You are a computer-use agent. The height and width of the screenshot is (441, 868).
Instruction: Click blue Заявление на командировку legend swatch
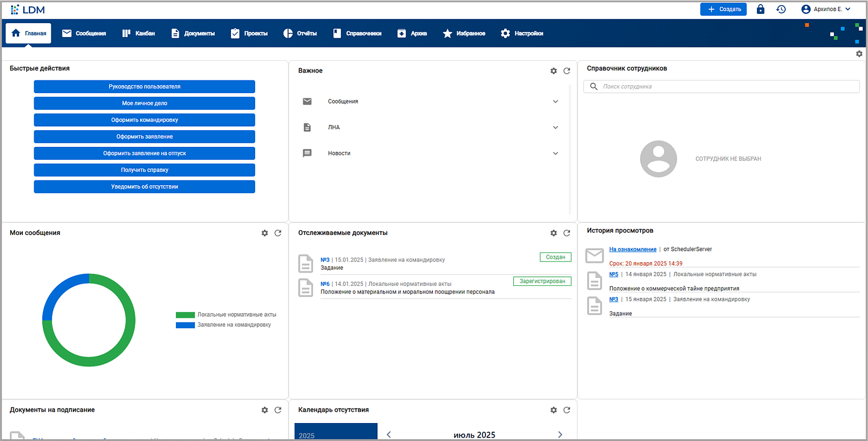[185, 325]
